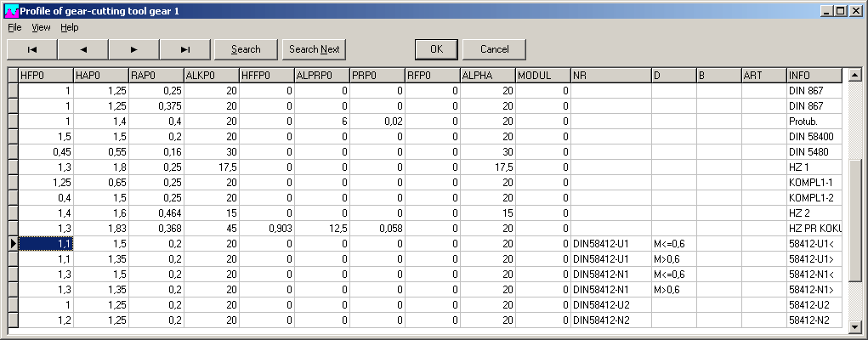The image size is (868, 340).
Task: Go to the previous record arrow
Action: coord(83,49)
